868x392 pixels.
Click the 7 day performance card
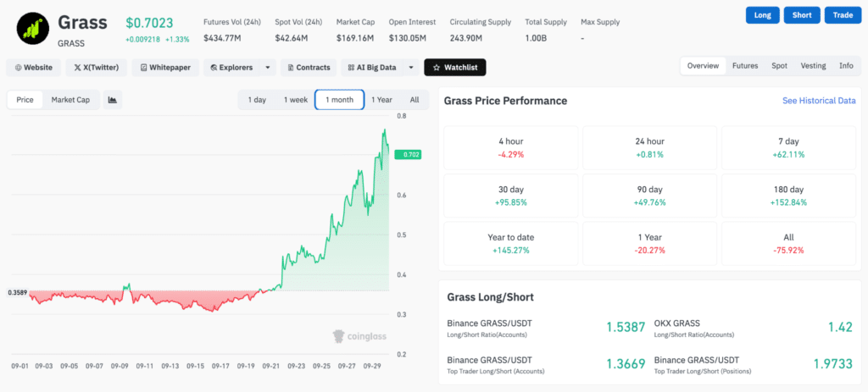pyautogui.click(x=789, y=147)
